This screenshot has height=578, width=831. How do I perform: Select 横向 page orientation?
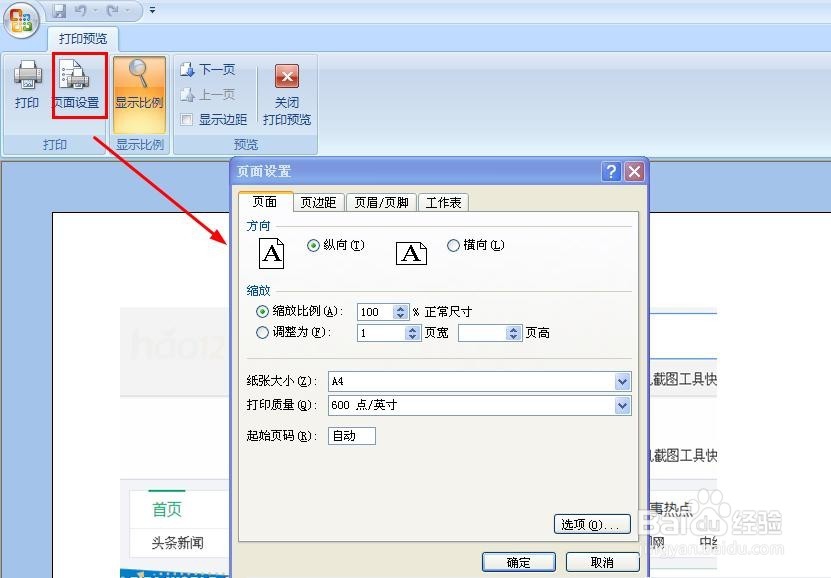click(455, 245)
